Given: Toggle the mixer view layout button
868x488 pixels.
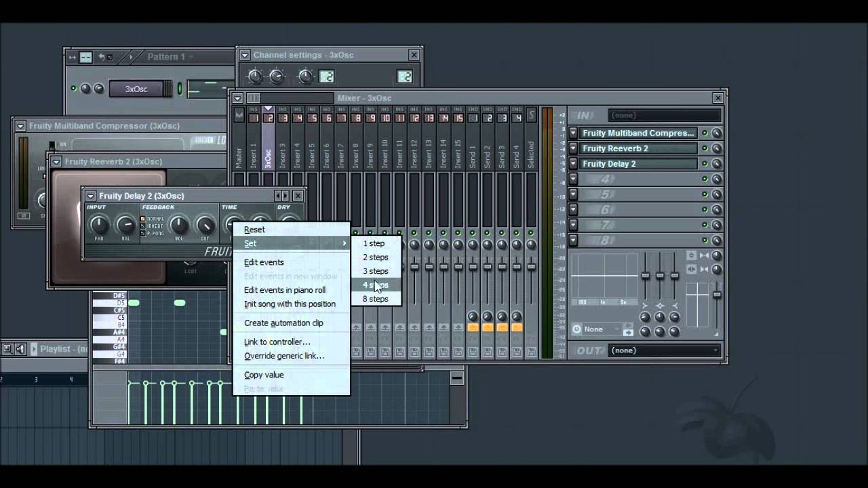Looking at the screenshot, I should (x=253, y=98).
